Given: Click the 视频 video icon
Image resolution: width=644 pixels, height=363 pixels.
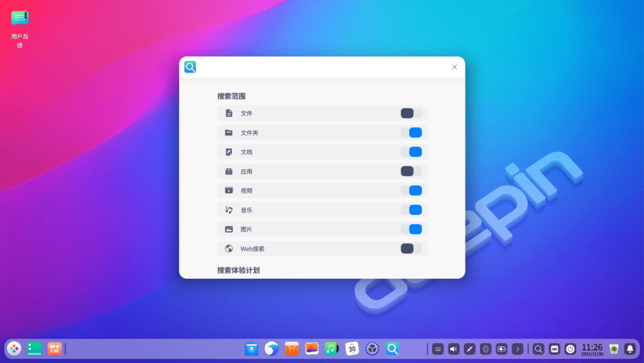Looking at the screenshot, I should point(229,190).
